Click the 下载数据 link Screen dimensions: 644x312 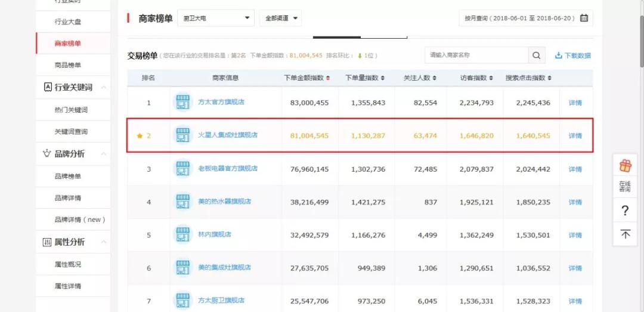pyautogui.click(x=577, y=55)
